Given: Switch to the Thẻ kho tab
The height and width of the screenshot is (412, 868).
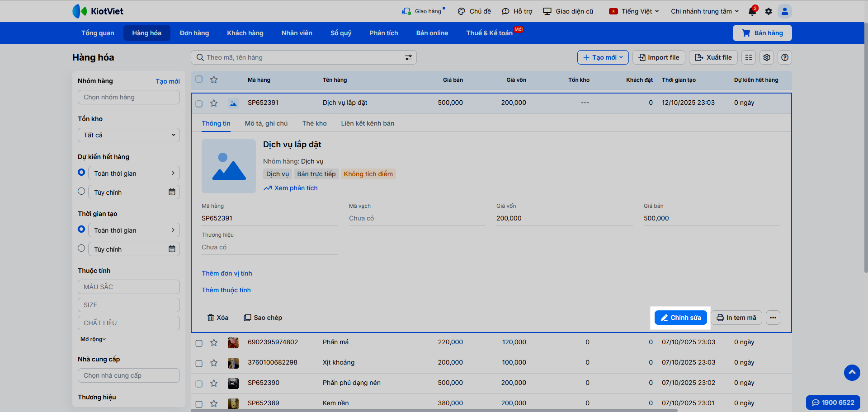Looking at the screenshot, I should point(314,123).
